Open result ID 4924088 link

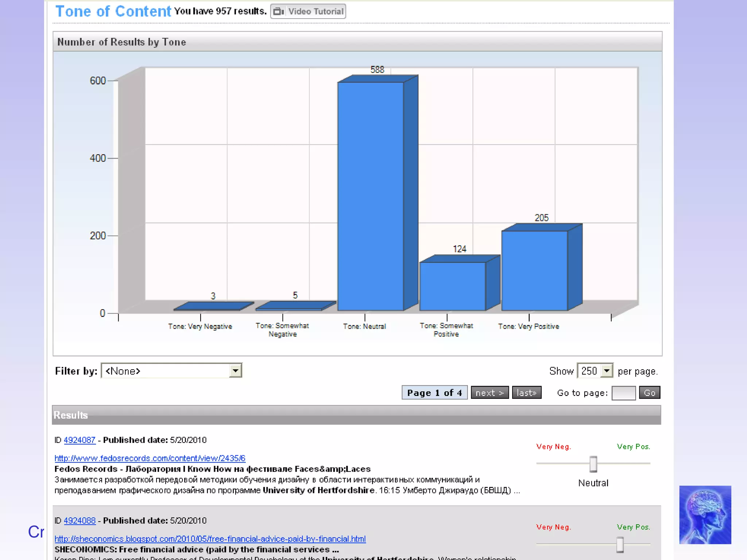[80, 521]
